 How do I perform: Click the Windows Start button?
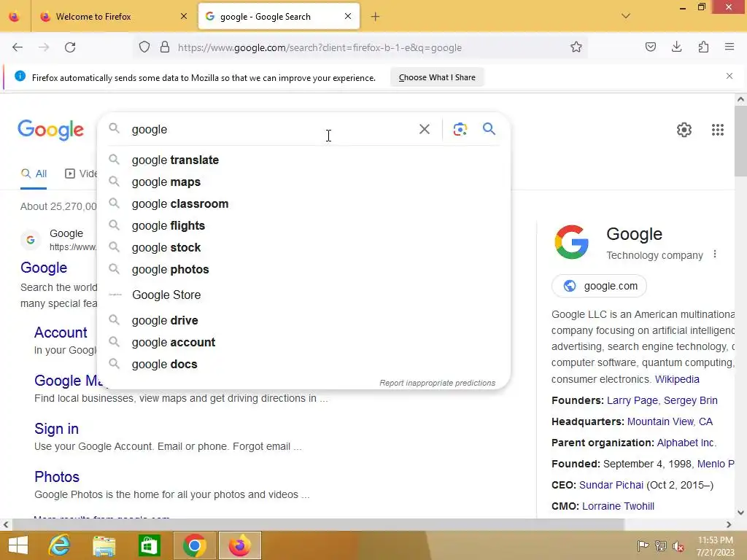coord(18,545)
